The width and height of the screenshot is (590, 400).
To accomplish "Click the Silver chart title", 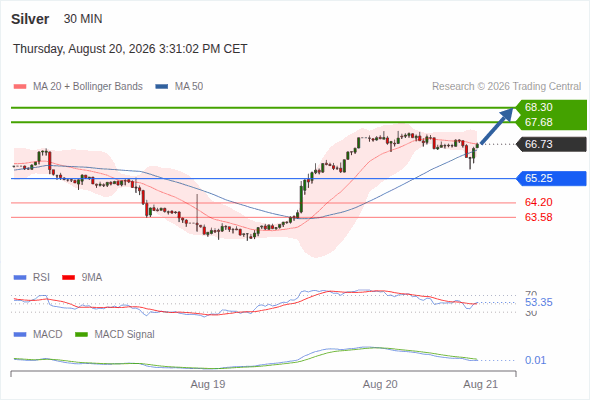I will click(30, 19).
